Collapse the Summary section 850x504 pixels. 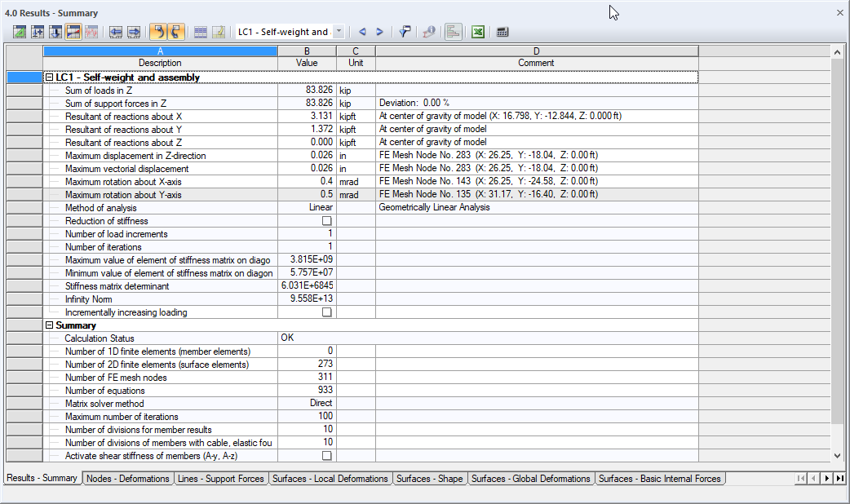click(x=49, y=325)
